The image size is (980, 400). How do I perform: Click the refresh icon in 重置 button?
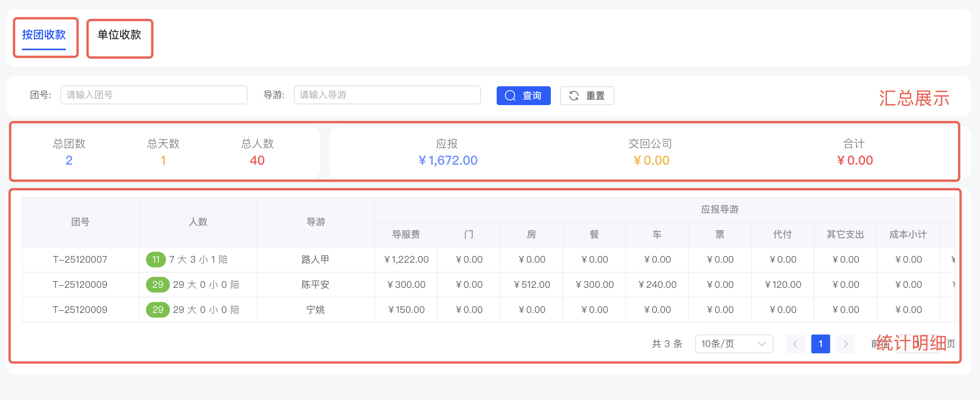click(574, 96)
